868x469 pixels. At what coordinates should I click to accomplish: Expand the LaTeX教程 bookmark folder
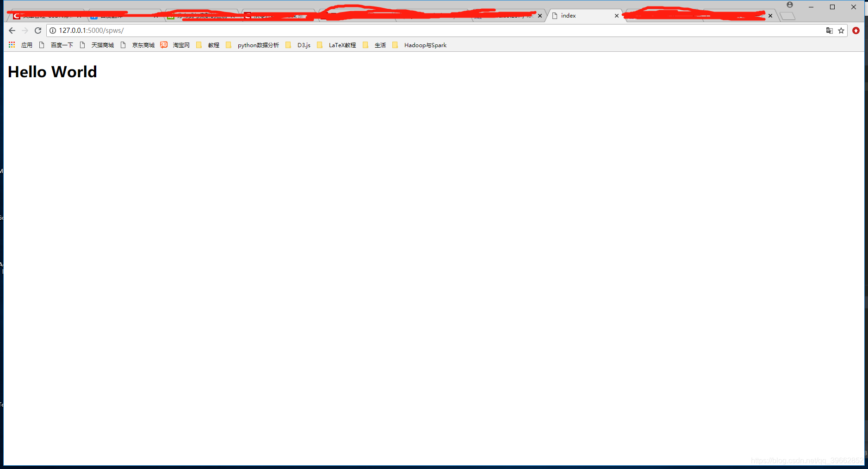[x=336, y=45]
